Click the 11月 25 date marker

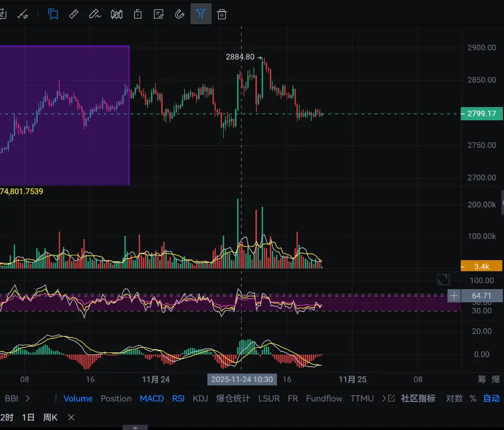tap(353, 379)
